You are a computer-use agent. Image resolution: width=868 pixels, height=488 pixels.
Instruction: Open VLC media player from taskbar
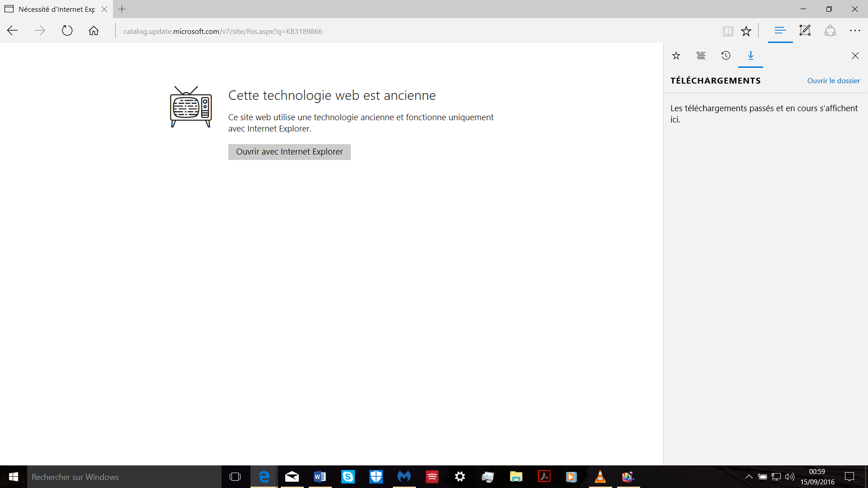click(600, 477)
